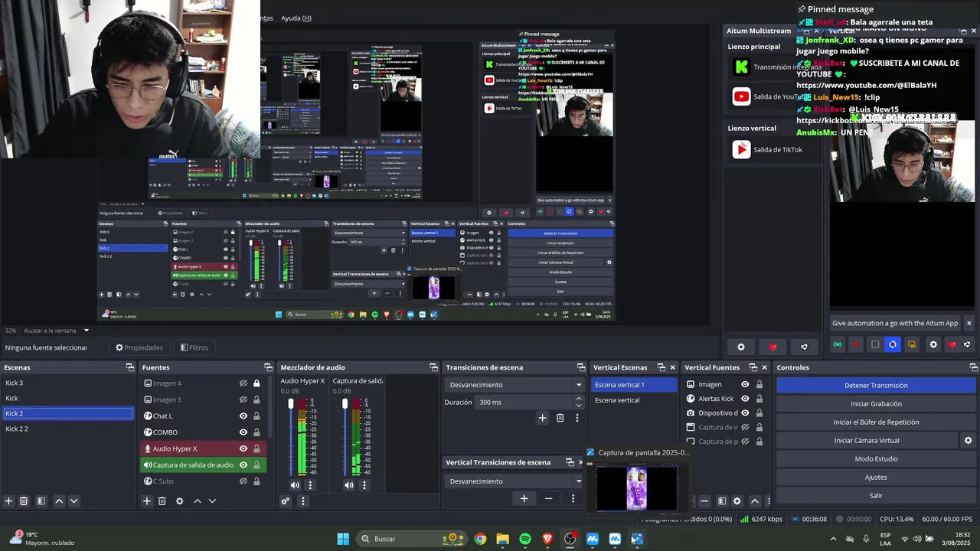Increase duration stepper up arrow
The image size is (980, 551).
[579, 399]
